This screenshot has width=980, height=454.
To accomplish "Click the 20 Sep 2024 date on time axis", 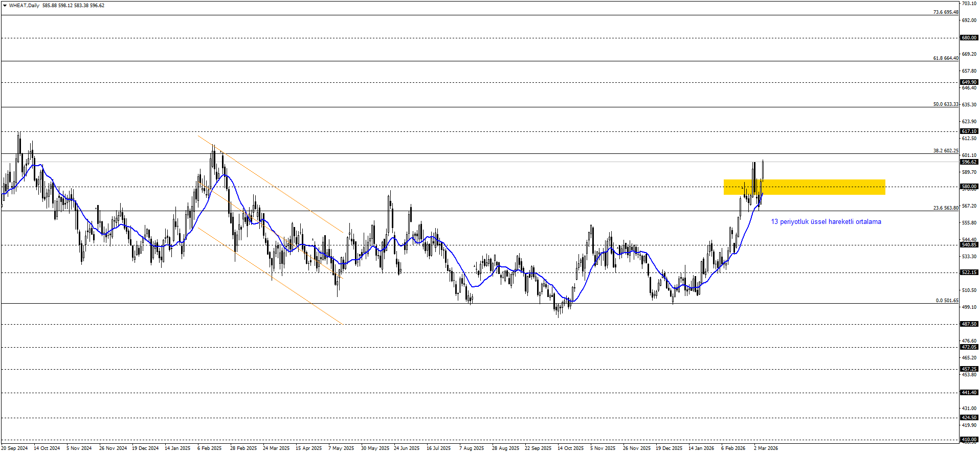I will tap(14, 448).
